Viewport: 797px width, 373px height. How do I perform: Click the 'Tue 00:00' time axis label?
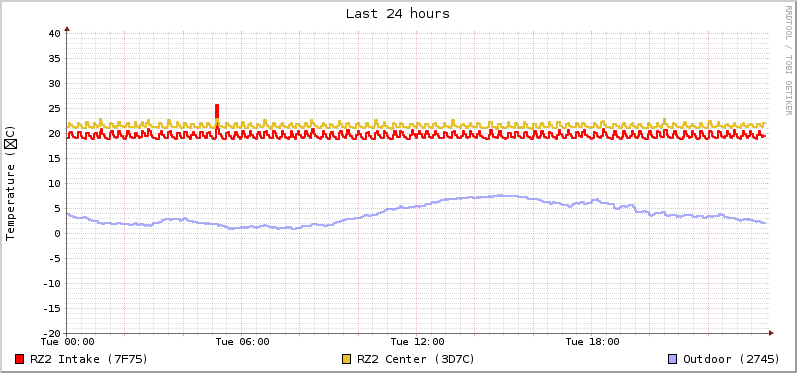(x=68, y=341)
